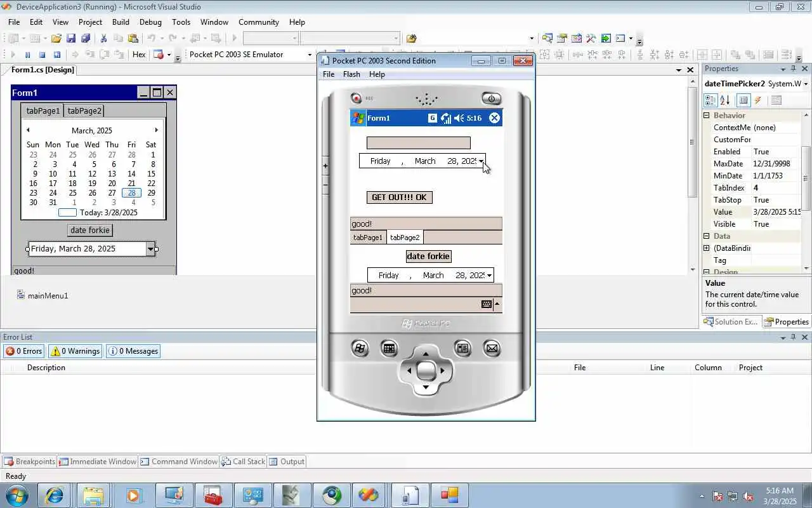Click the Paste clipboard toolbar icon
The image size is (812, 508).
133,39
